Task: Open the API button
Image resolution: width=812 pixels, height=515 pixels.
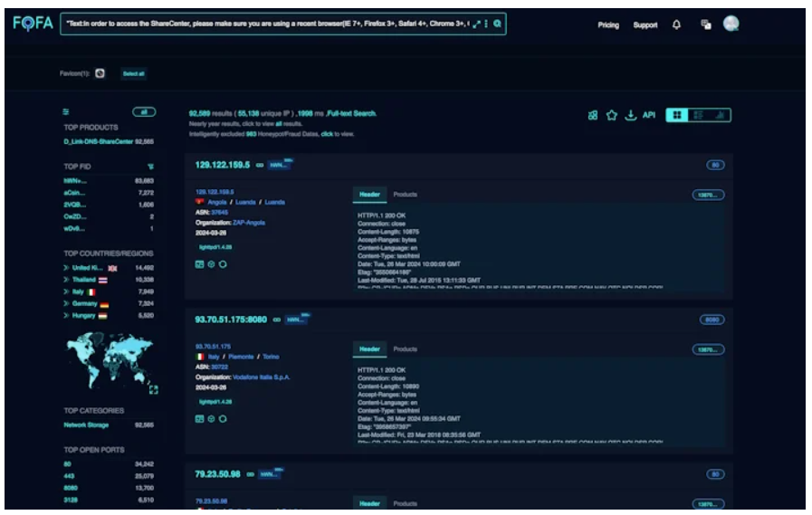Action: coord(649,115)
